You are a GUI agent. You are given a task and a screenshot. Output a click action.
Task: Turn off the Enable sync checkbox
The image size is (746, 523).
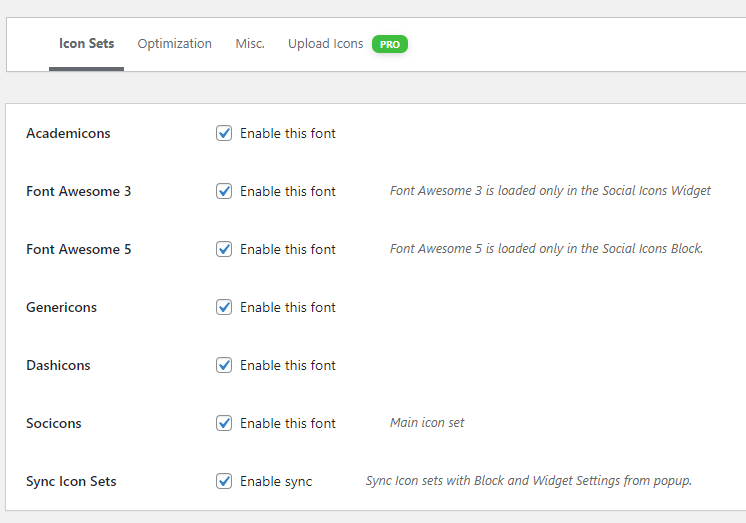click(224, 481)
